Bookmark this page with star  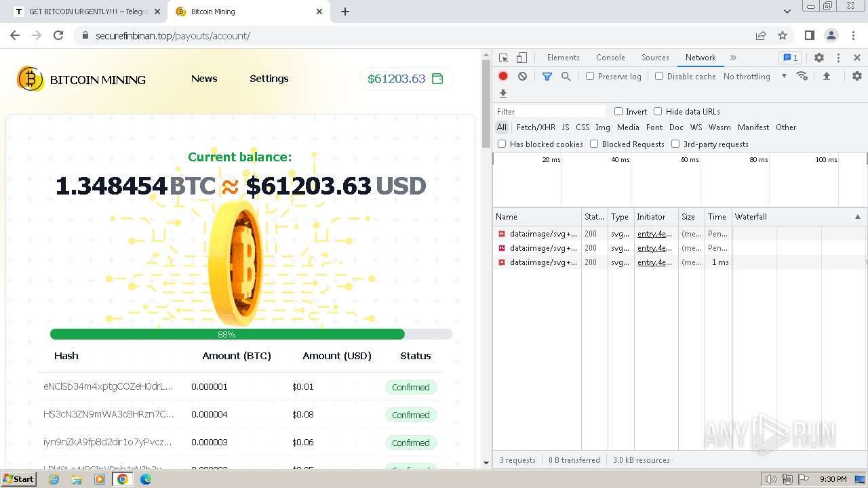783,35
